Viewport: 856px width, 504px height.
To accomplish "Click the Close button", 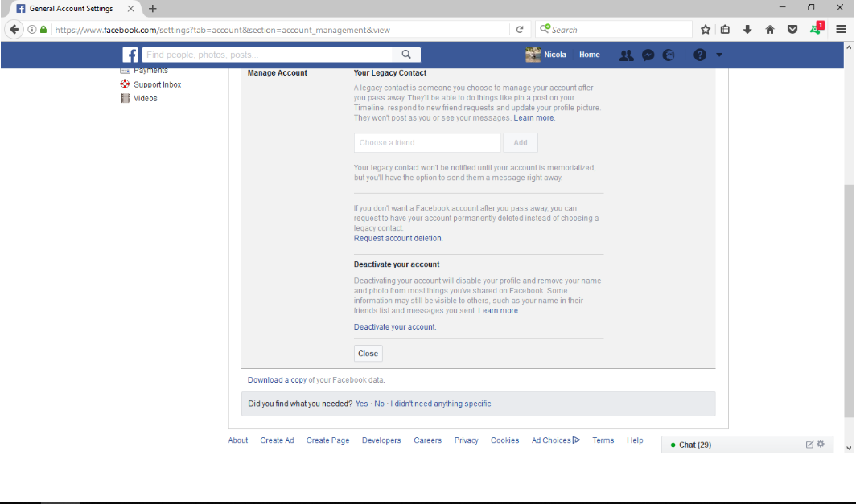I will pos(368,354).
